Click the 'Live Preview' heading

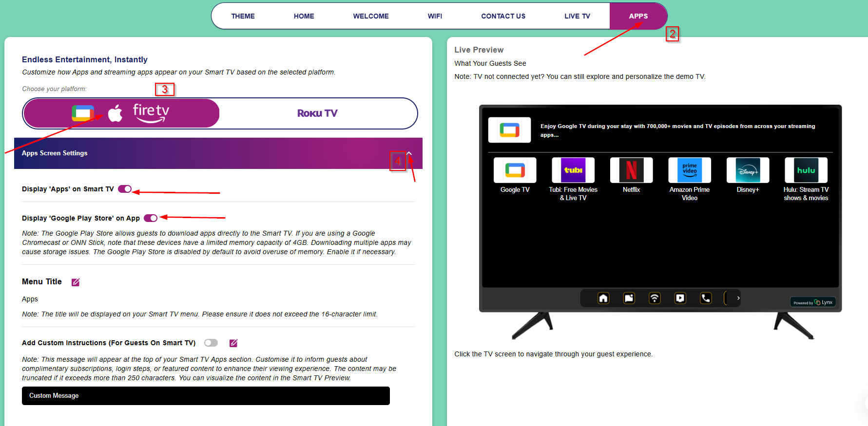coord(479,50)
